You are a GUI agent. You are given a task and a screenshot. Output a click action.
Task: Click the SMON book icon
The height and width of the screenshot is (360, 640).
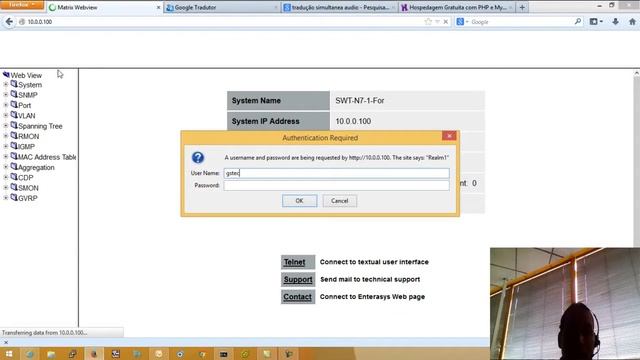[14, 187]
